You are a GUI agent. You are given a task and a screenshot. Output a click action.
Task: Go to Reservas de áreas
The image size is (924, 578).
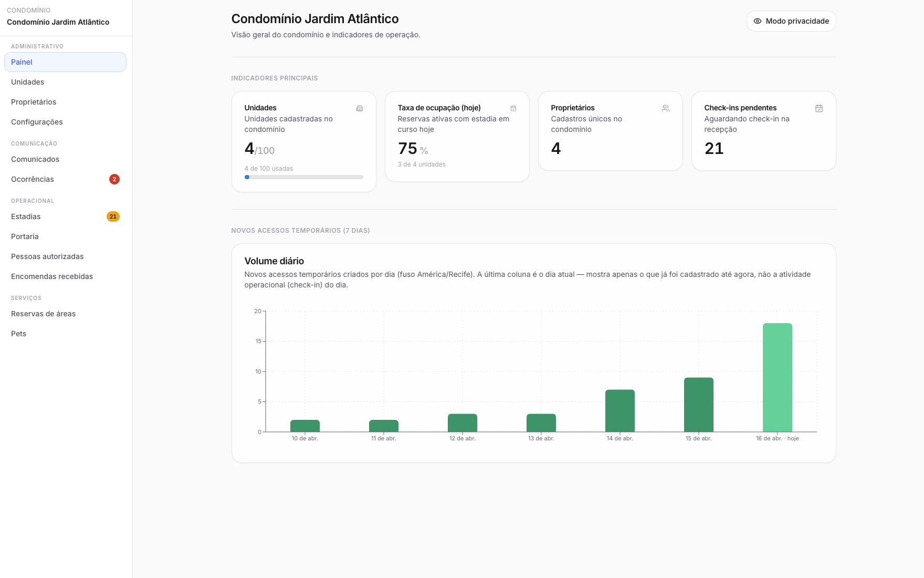point(43,314)
